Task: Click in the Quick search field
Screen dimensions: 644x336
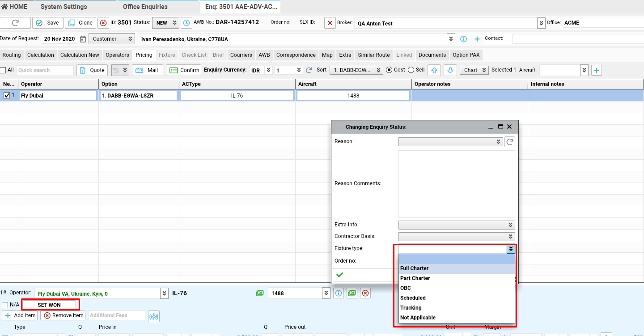Action: [45, 70]
